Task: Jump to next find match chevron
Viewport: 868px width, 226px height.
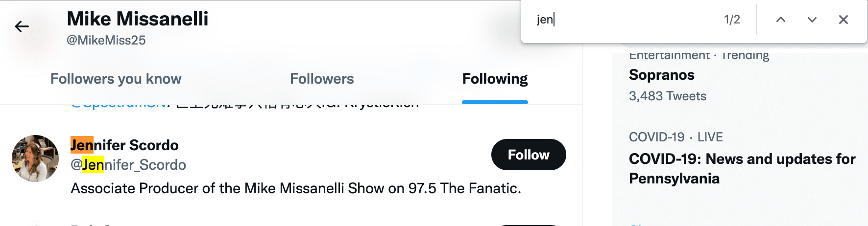Action: click(x=812, y=20)
